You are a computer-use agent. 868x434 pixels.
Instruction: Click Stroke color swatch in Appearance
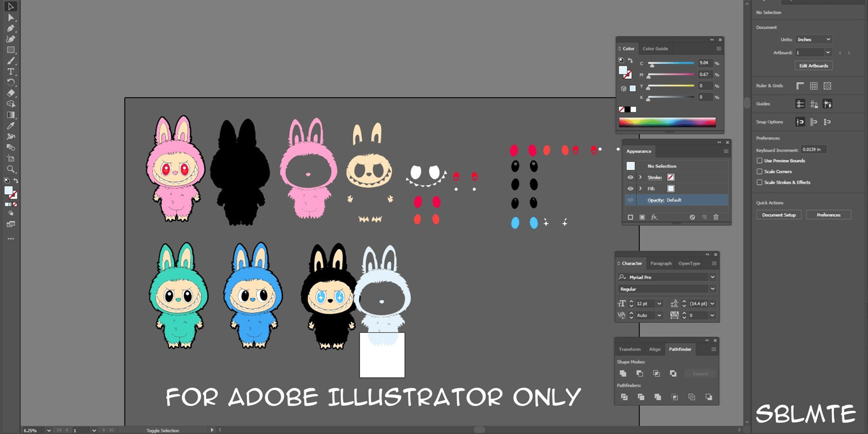coord(671,178)
